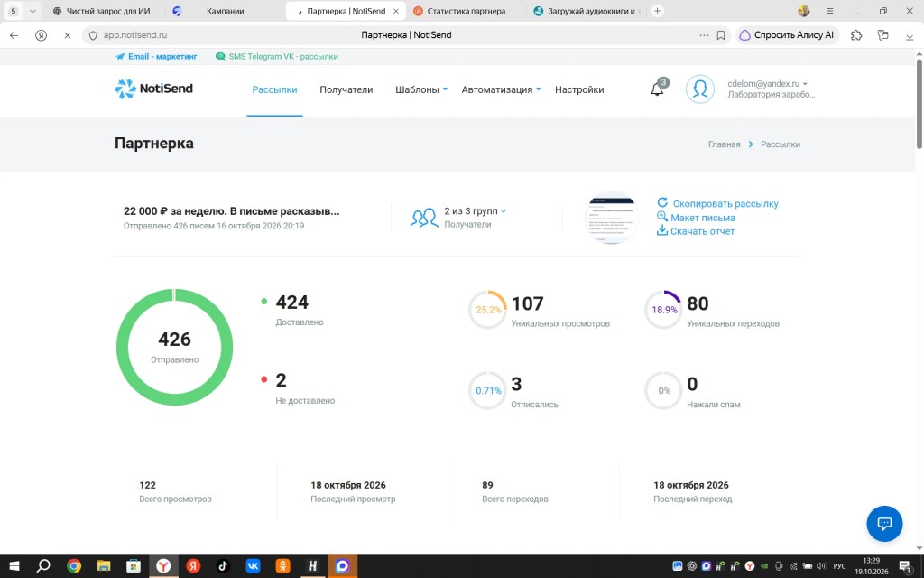The height and width of the screenshot is (578, 924).
Task: Stop page loading with the X button
Action: [x=68, y=35]
